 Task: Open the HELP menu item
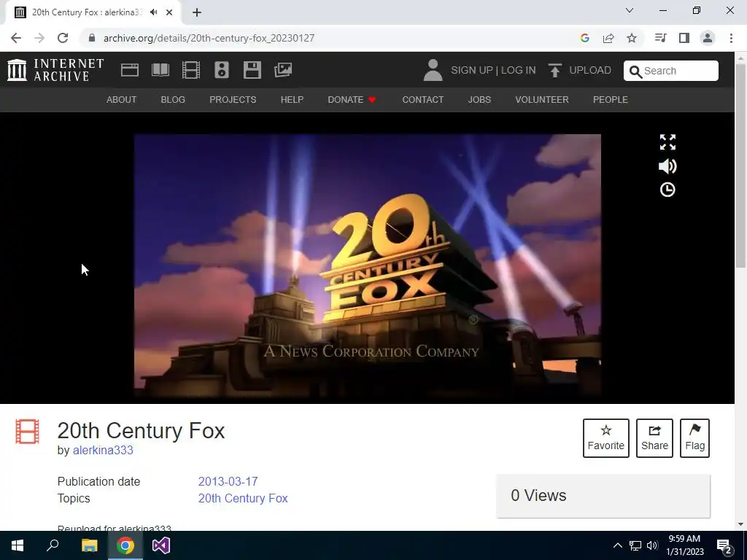pos(292,99)
